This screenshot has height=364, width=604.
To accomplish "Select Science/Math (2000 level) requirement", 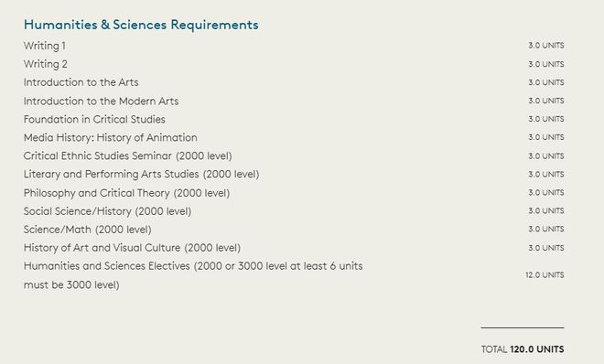I will pyautogui.click(x=88, y=230).
